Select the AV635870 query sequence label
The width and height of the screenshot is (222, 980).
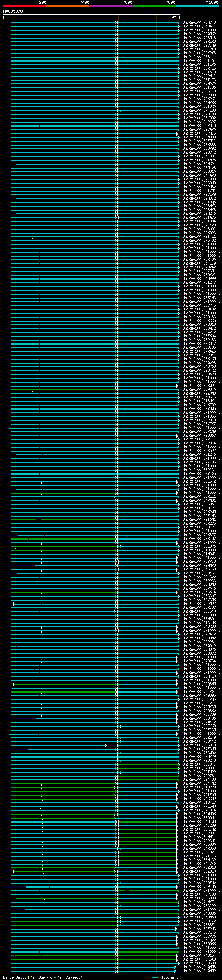pyautogui.click(x=13, y=11)
